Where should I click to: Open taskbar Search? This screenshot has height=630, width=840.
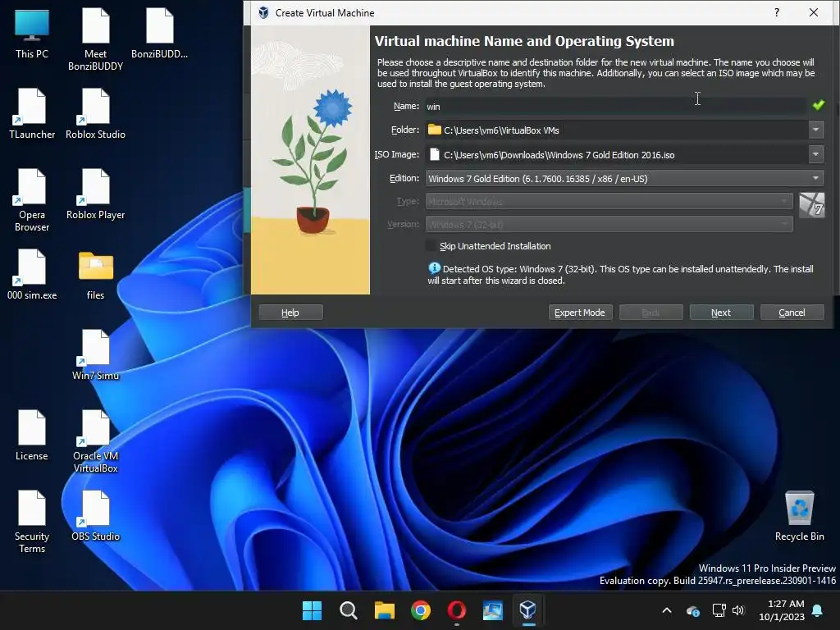(348, 610)
